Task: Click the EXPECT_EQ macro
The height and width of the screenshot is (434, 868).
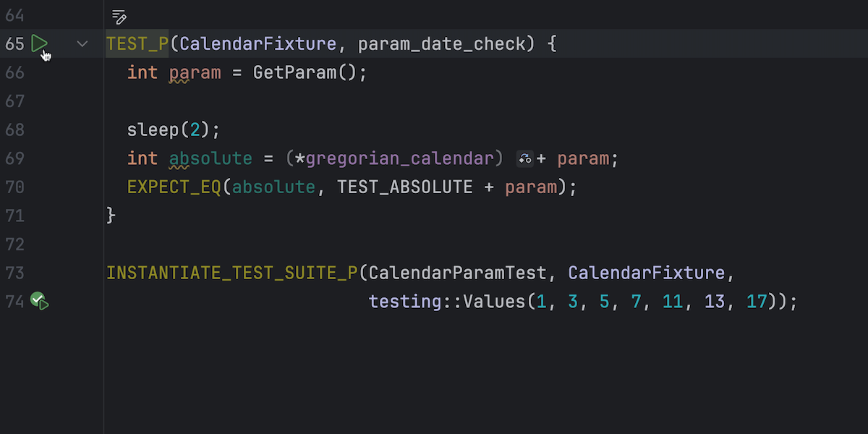Action: point(174,187)
